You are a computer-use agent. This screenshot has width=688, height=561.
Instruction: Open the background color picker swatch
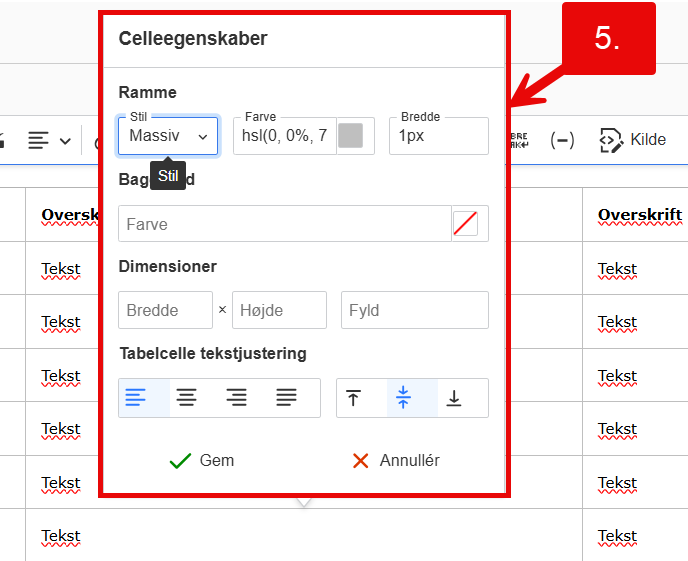[465, 224]
